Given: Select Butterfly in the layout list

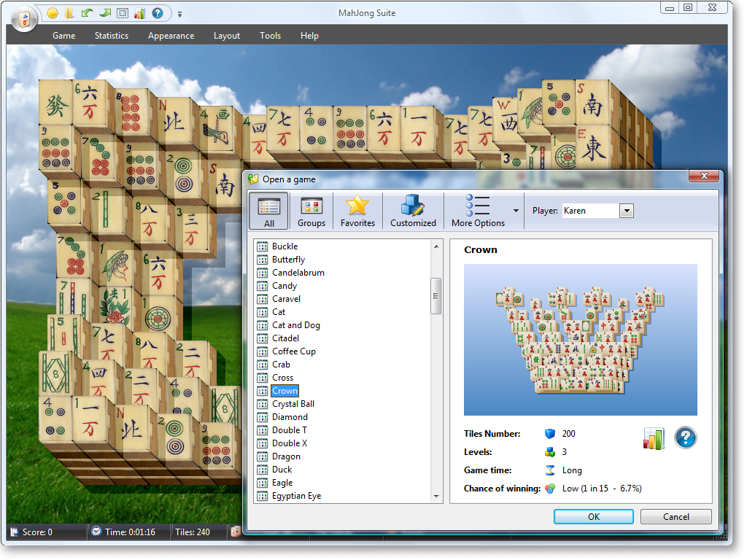Looking at the screenshot, I should click(288, 260).
